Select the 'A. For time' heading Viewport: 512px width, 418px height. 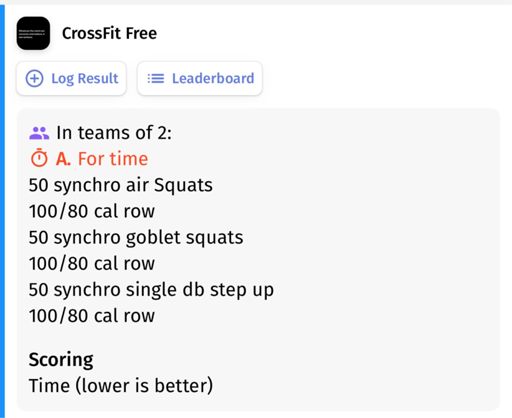[102, 158]
